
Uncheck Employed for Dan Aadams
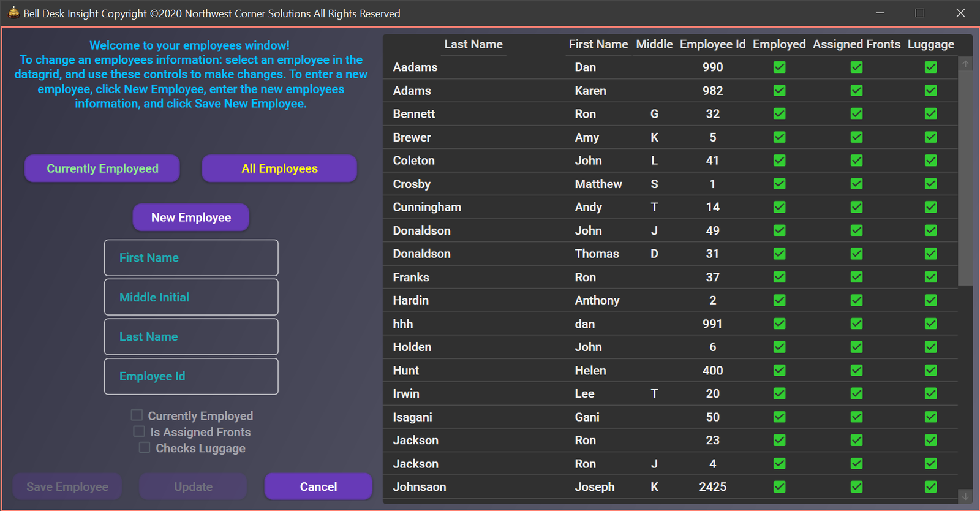click(x=779, y=67)
